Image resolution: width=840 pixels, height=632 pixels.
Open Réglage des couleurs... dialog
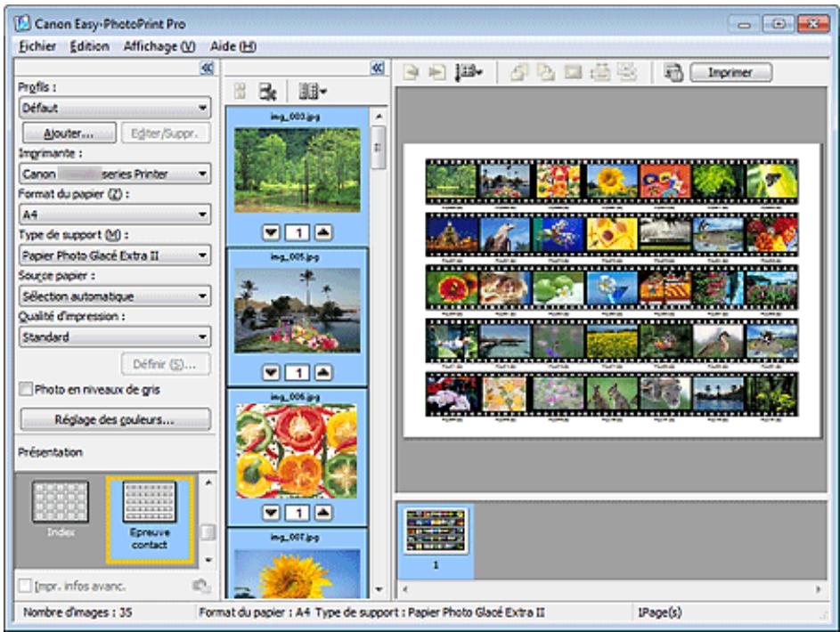tap(115, 419)
